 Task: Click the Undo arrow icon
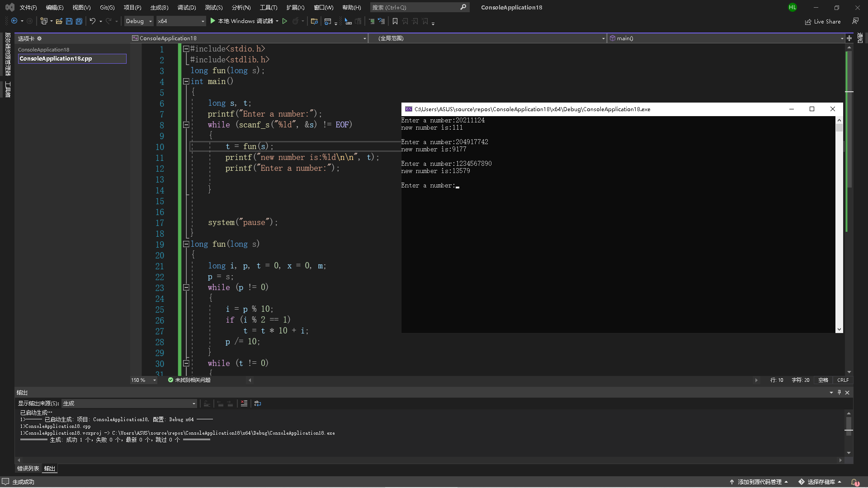pyautogui.click(x=92, y=21)
